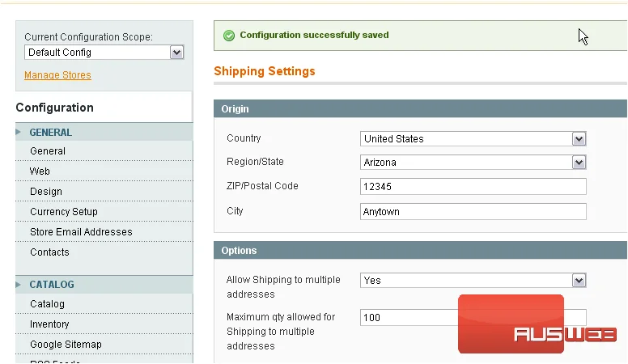
Task: Click the ZIP/Postal Code field
Action: tap(473, 187)
